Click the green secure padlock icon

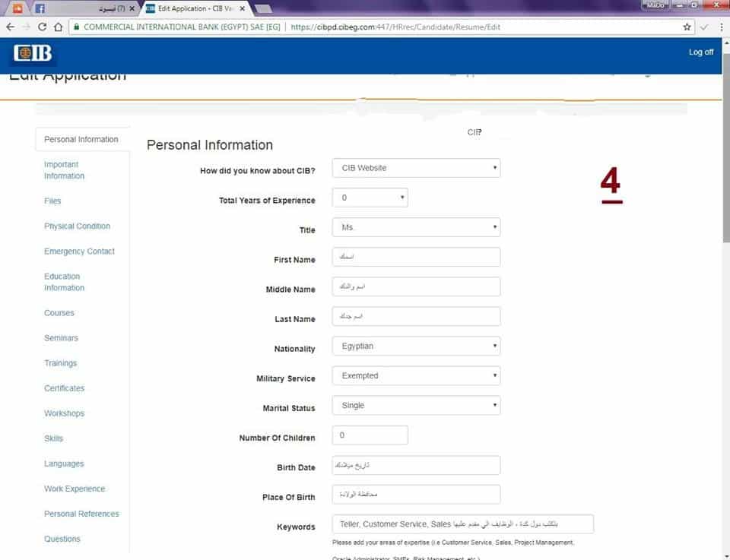pyautogui.click(x=77, y=27)
